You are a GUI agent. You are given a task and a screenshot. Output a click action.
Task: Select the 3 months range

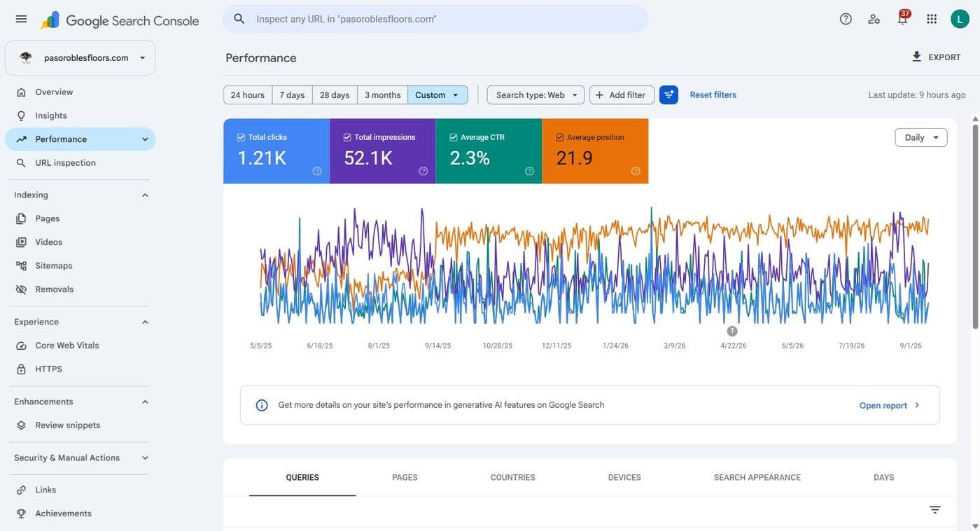click(x=382, y=94)
